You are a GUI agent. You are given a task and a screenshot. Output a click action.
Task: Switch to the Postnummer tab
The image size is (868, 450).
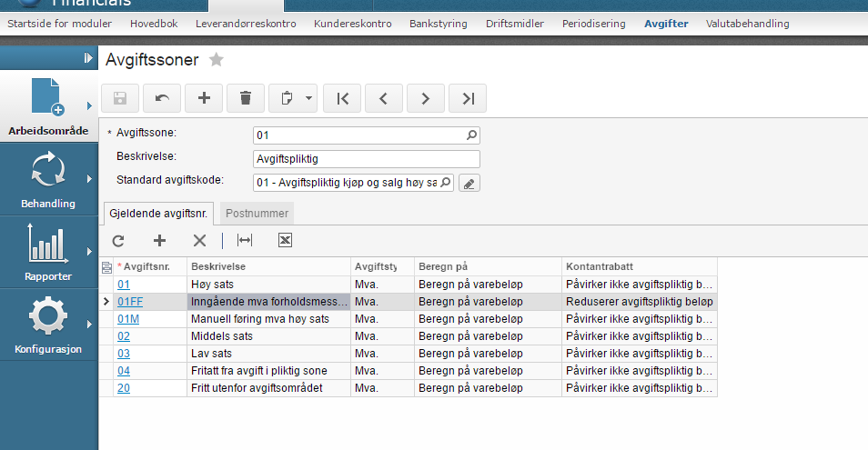257,213
